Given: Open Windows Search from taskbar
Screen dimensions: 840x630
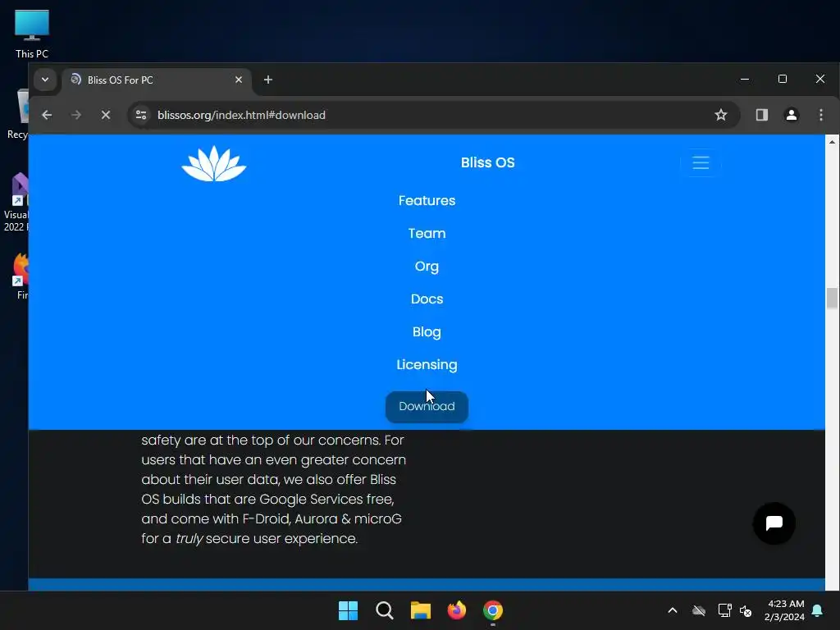Looking at the screenshot, I should tap(385, 610).
